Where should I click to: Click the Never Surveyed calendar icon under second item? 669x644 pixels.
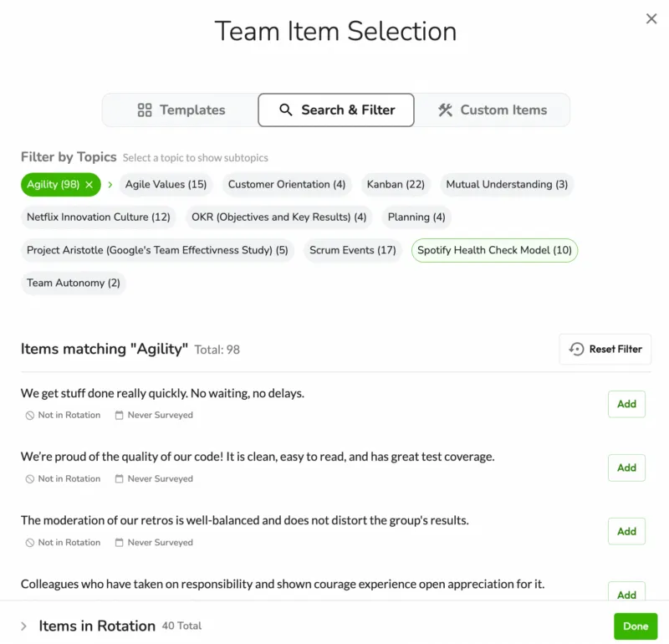119,479
